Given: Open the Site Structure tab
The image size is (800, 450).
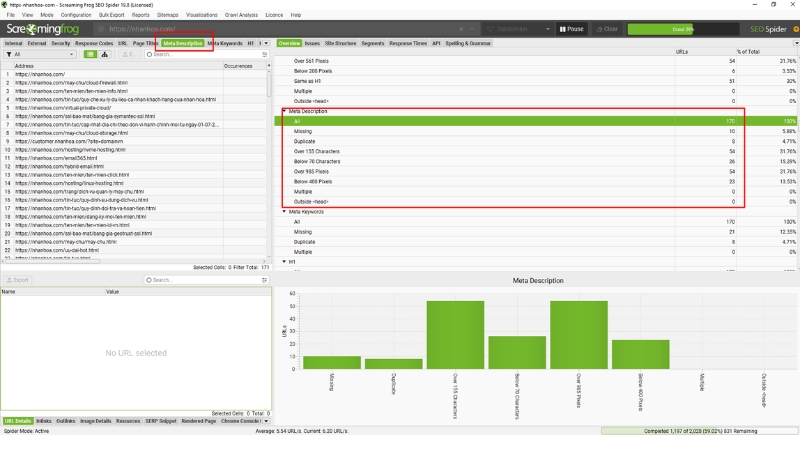Looking at the screenshot, I should [340, 43].
